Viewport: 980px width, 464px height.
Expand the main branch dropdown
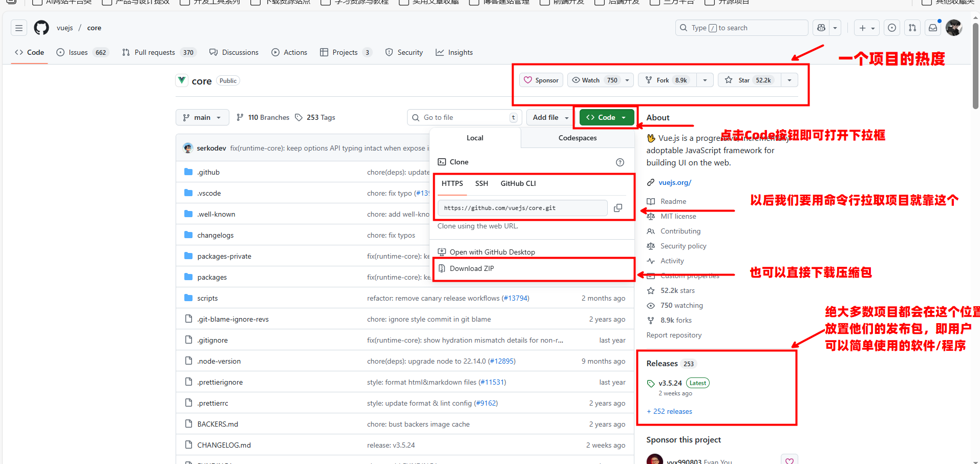202,117
